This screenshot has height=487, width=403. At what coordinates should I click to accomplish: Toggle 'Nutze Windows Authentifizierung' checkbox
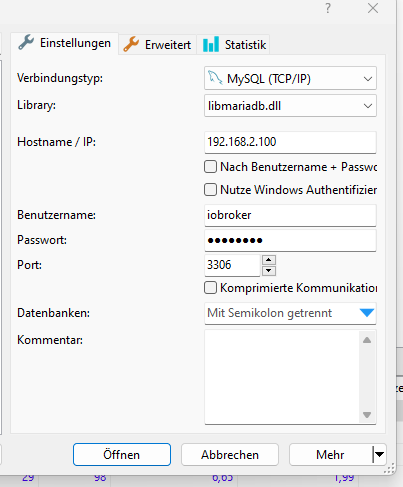click(210, 190)
